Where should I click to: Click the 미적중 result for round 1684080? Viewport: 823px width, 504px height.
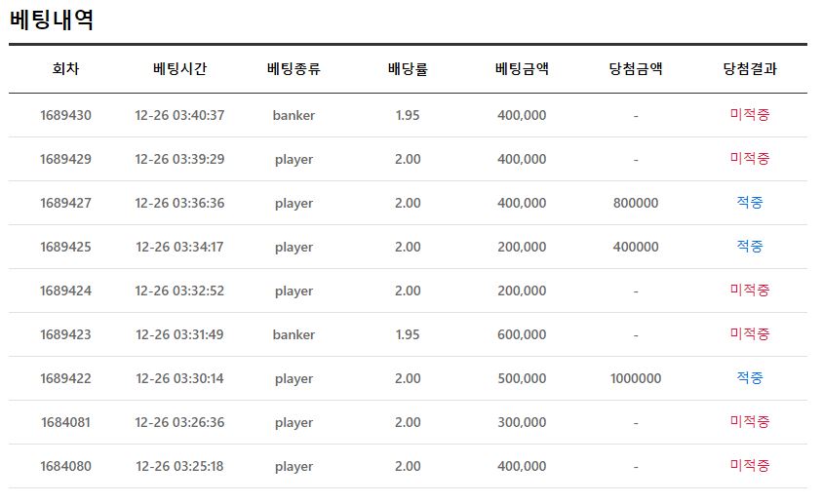(x=750, y=466)
